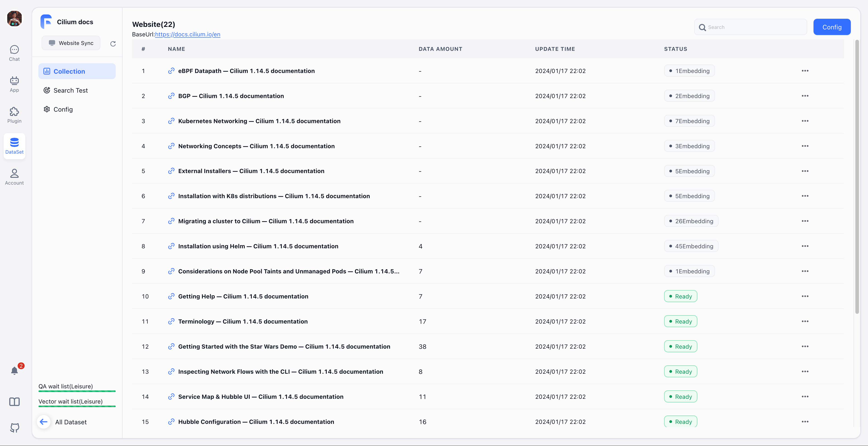
Task: Open more options for eBPF Datapath row
Action: click(x=805, y=71)
